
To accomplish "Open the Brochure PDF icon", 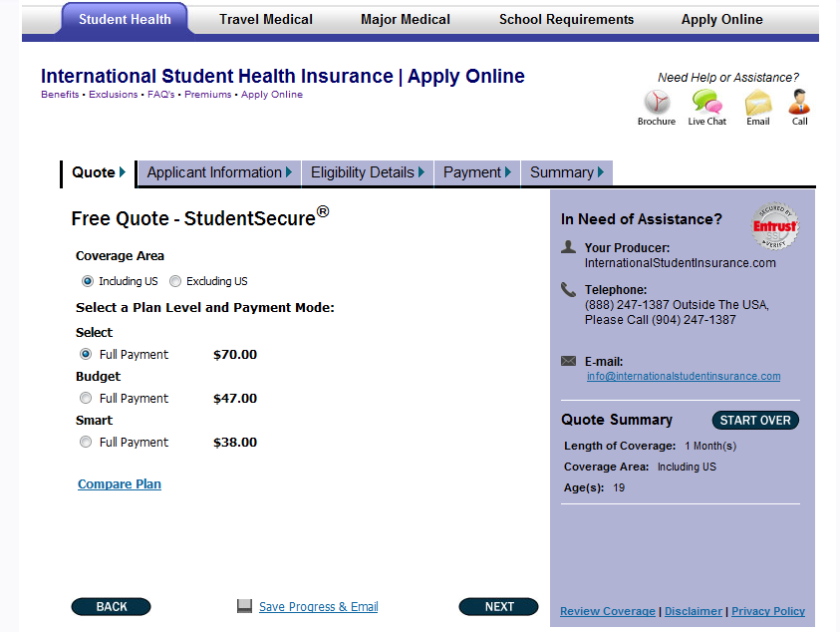I will click(657, 102).
